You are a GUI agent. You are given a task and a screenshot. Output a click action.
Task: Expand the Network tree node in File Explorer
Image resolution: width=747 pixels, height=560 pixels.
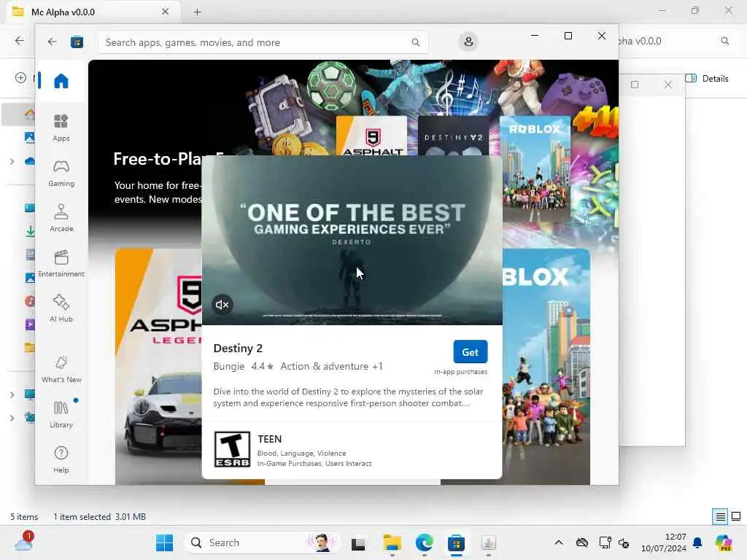(12, 418)
